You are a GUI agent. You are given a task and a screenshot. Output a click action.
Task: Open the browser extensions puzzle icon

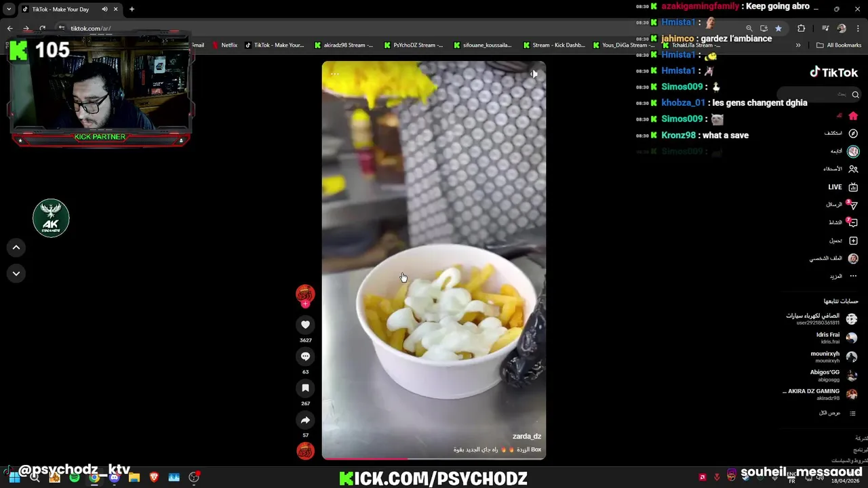click(x=801, y=28)
